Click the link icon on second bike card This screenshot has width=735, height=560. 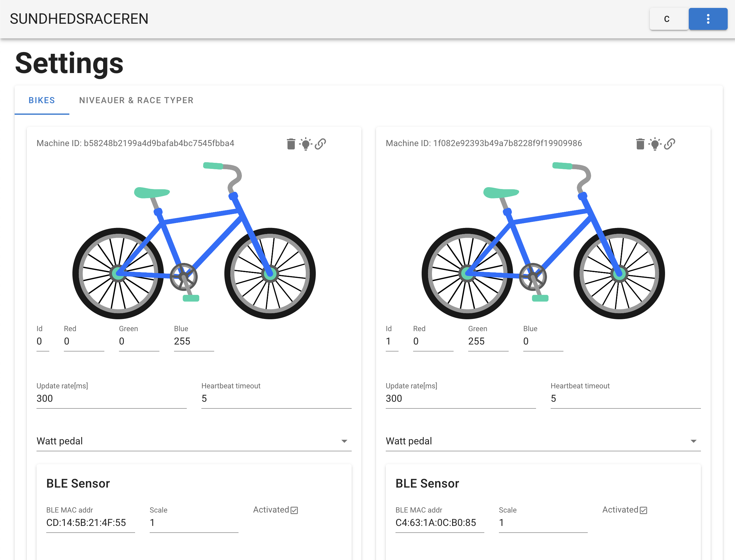click(670, 144)
